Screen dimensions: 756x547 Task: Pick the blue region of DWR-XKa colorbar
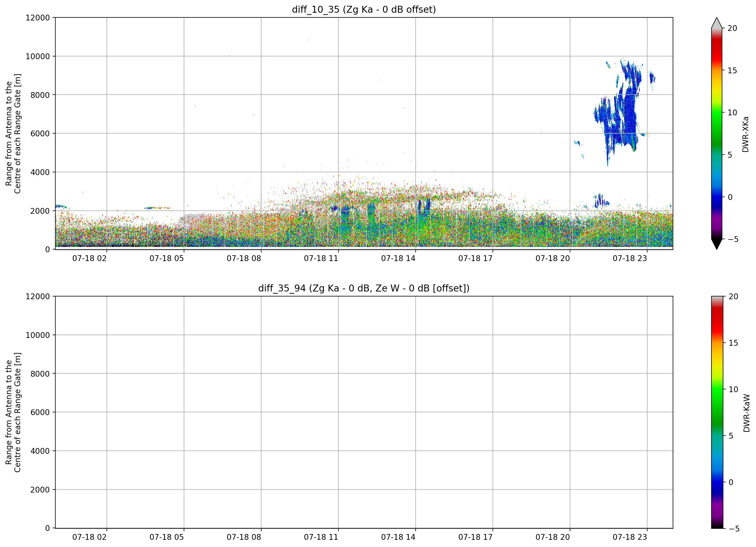tap(717, 197)
